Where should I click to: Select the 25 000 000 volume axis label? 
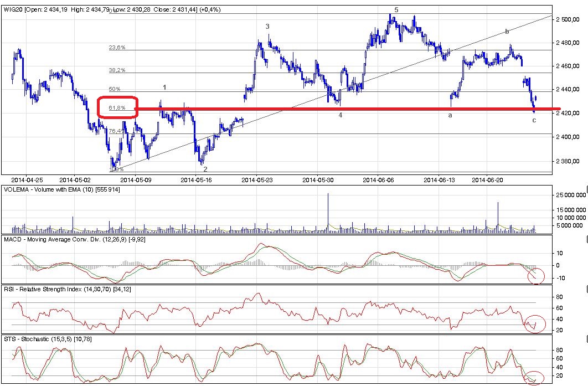(570, 195)
